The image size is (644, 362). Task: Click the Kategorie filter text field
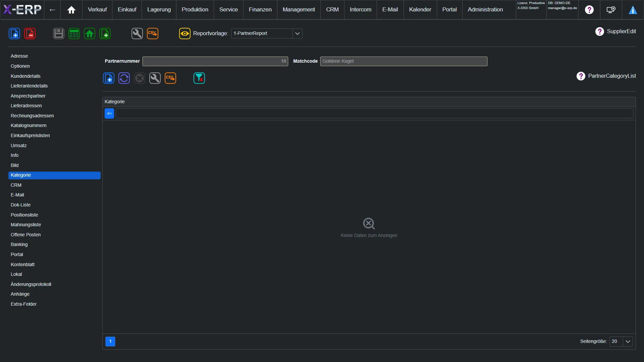point(374,113)
